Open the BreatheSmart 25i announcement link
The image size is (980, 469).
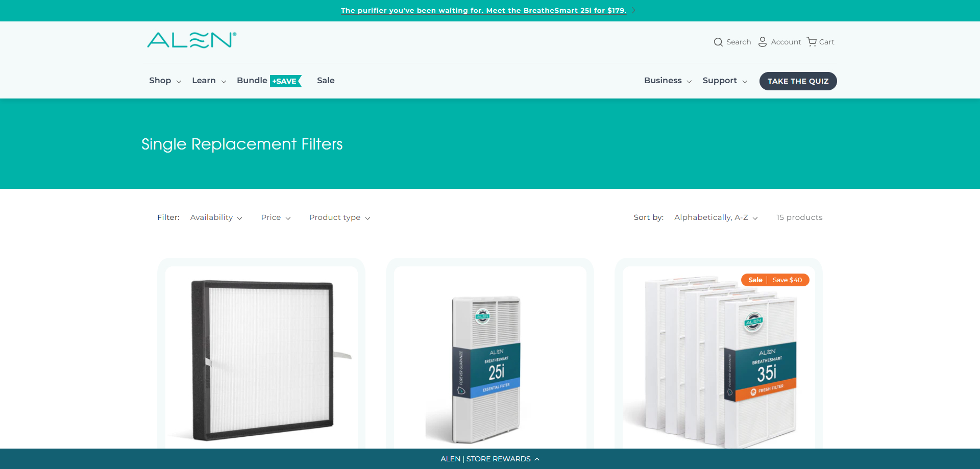click(x=483, y=11)
